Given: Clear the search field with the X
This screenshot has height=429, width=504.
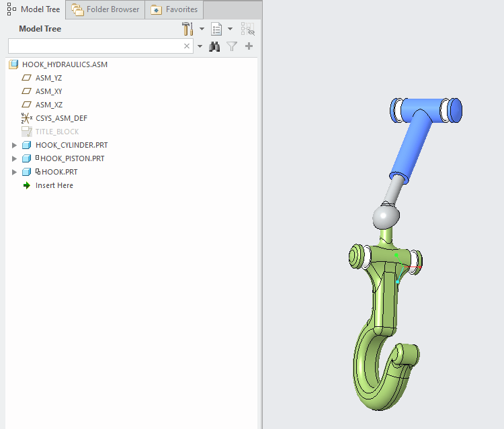Looking at the screenshot, I should 187,46.
